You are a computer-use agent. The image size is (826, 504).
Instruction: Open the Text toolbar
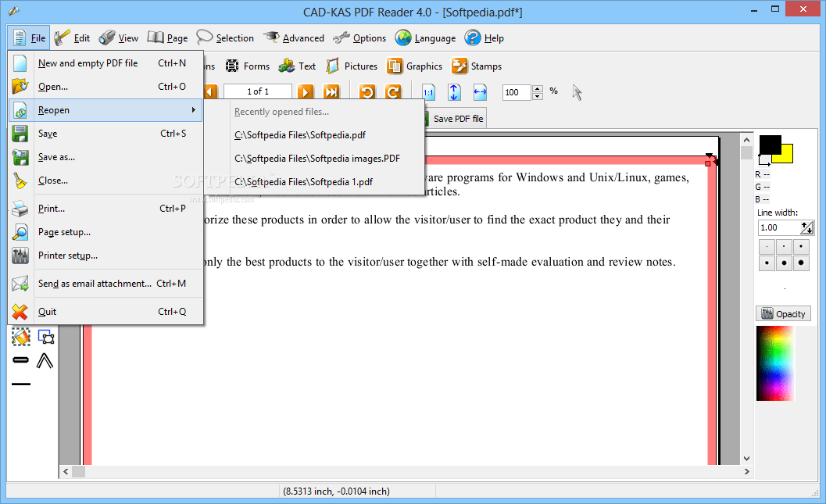tap(297, 66)
